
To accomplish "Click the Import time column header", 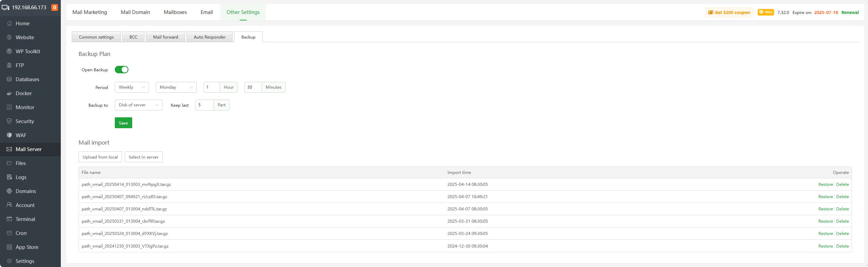I will tap(459, 173).
